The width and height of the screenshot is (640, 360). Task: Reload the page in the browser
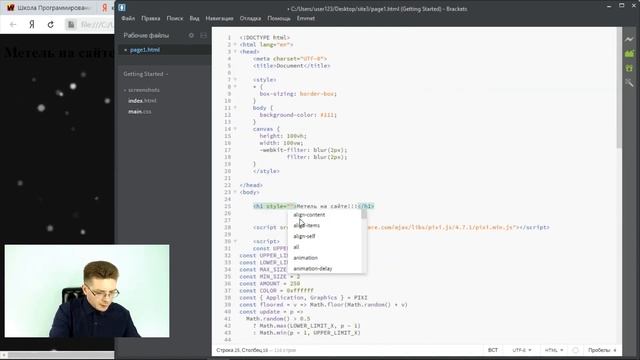click(x=51, y=24)
